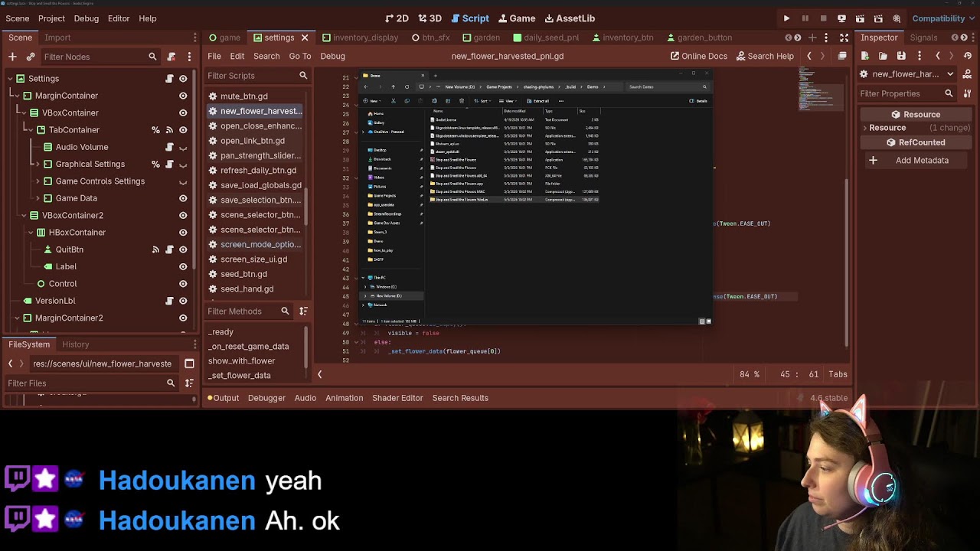Viewport: 980px width, 551px height.
Task: Toggle FileSystem split mode icon
Action: (x=189, y=364)
